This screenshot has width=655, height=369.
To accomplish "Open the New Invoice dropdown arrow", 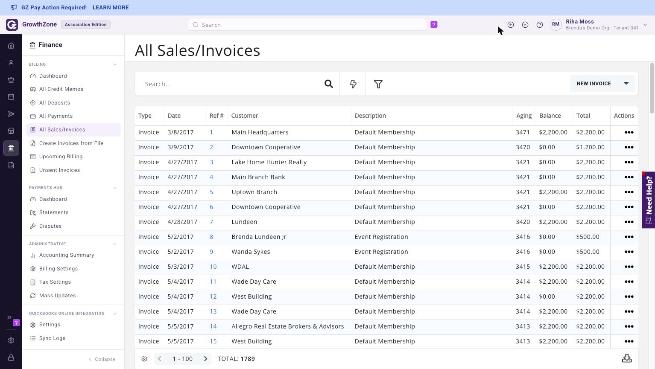I will (x=626, y=84).
